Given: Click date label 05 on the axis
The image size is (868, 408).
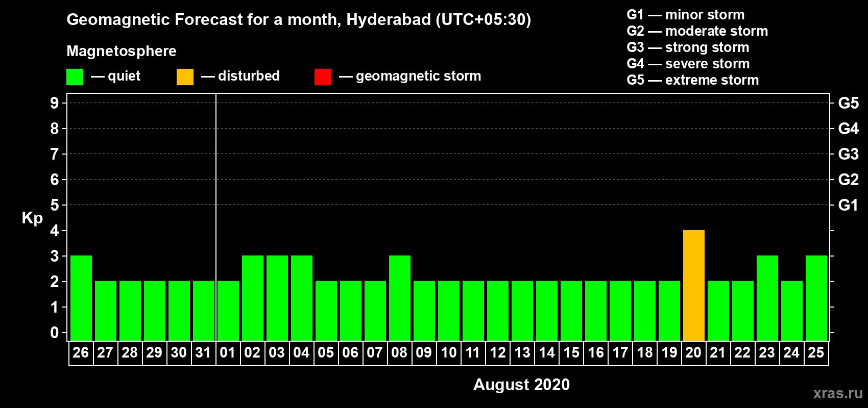Looking at the screenshot, I should tap(326, 352).
